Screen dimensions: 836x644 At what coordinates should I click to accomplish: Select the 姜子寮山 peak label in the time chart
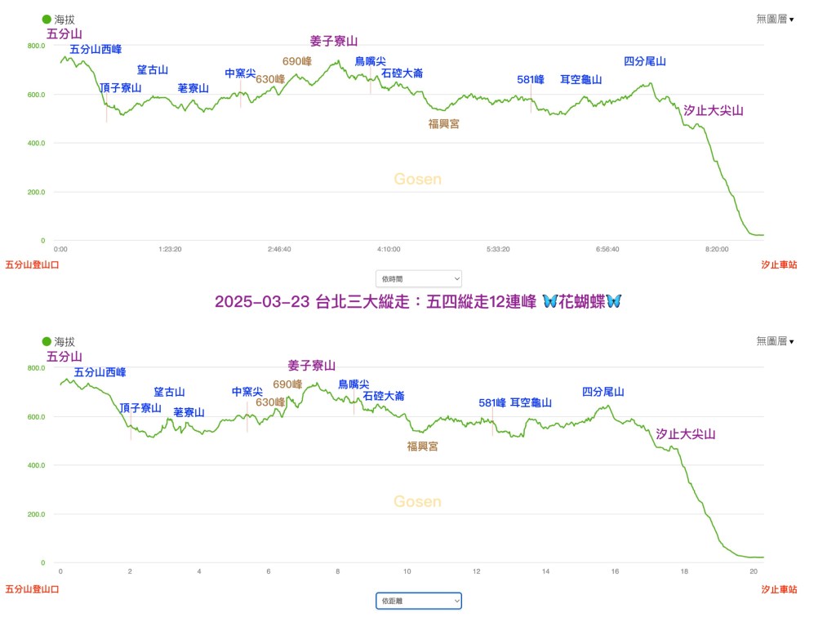click(x=334, y=41)
